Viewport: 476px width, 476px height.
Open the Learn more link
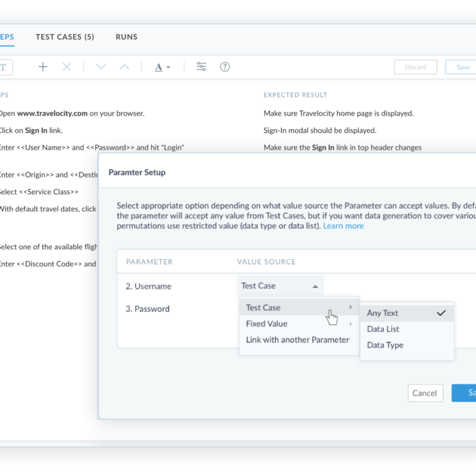(343, 226)
